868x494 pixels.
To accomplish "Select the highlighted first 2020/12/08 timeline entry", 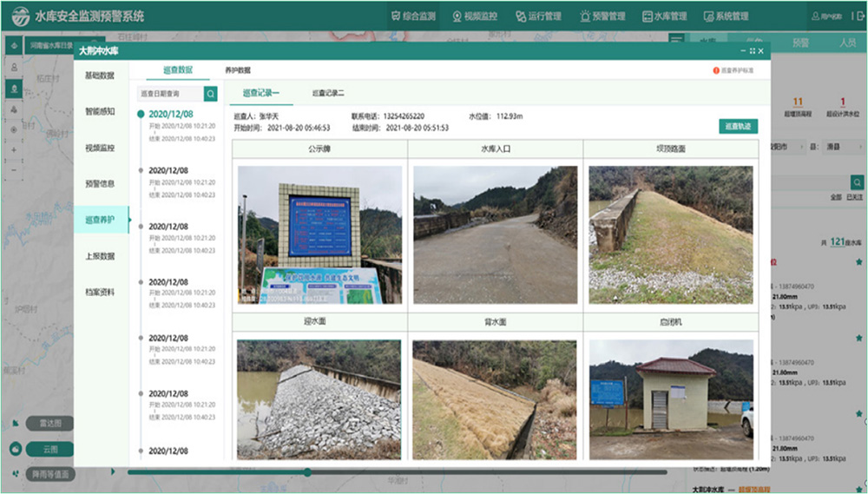I will 170,114.
